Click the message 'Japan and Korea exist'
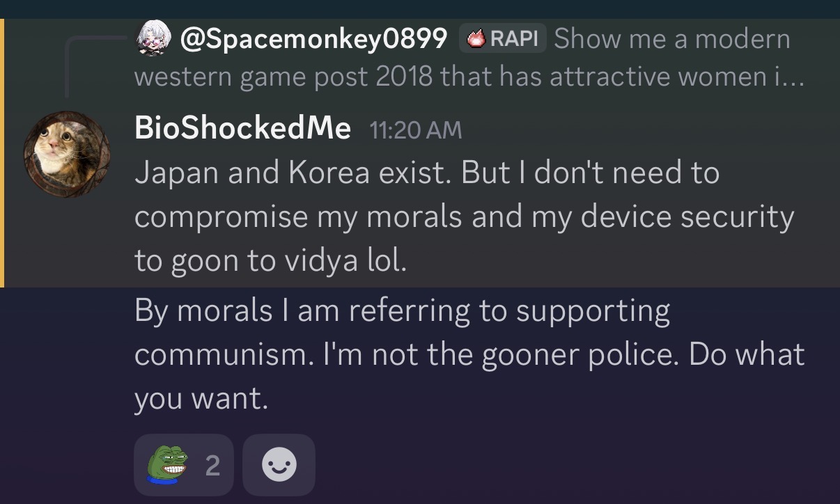Screen dimensions: 840x504 click(426, 173)
